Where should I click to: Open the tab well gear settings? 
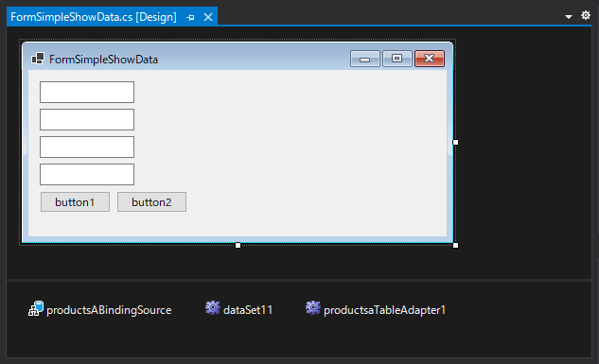[x=586, y=15]
